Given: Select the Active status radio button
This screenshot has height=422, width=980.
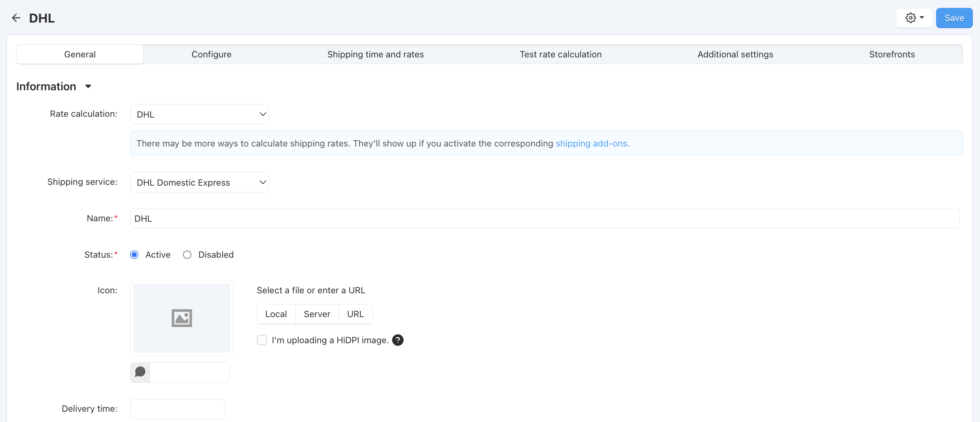Looking at the screenshot, I should (x=134, y=255).
